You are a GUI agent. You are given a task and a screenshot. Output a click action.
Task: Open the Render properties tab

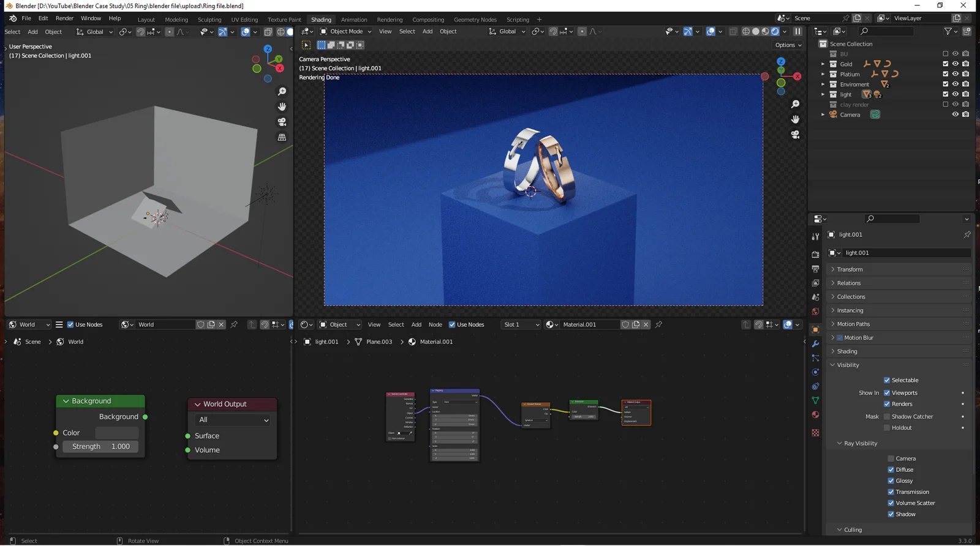coord(815,254)
